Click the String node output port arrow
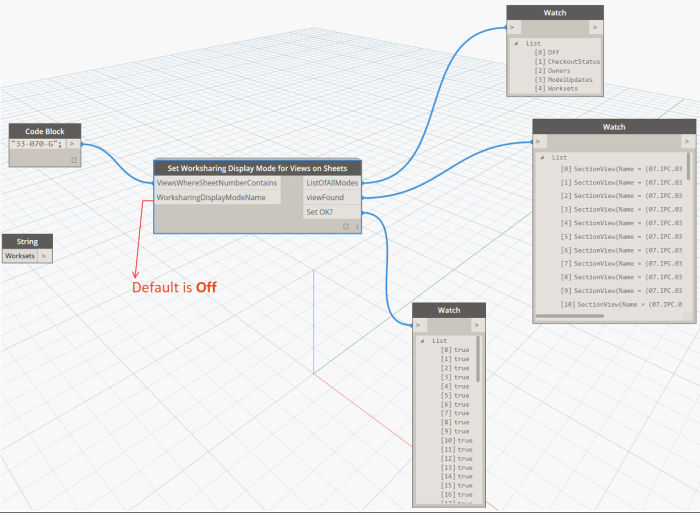 pyautogui.click(x=44, y=256)
